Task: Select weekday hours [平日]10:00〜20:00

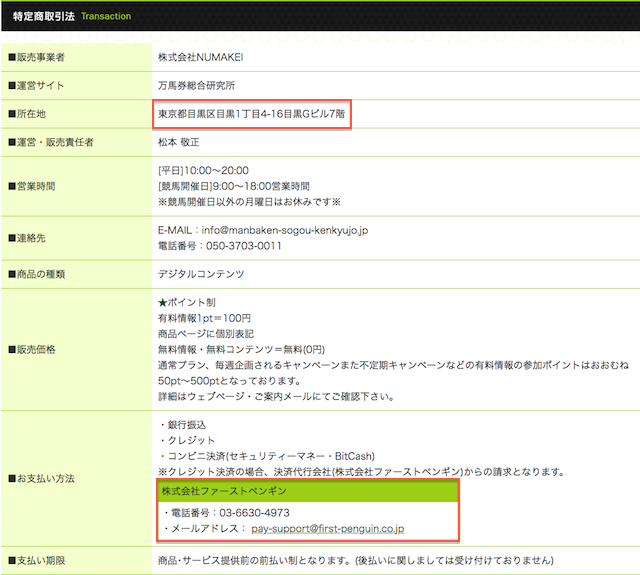Action: tap(203, 171)
